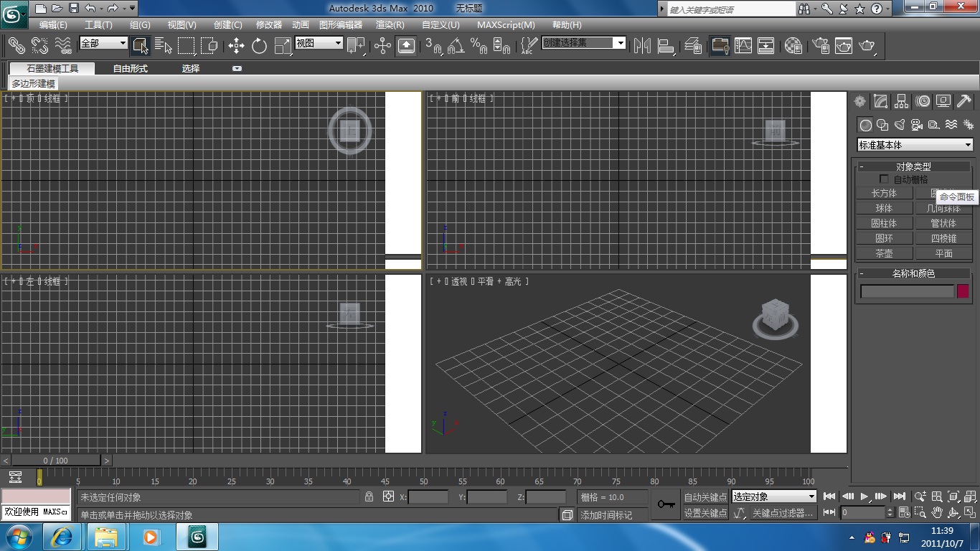
Task: Enable the 自动栅格 checkbox
Action: pos(884,179)
